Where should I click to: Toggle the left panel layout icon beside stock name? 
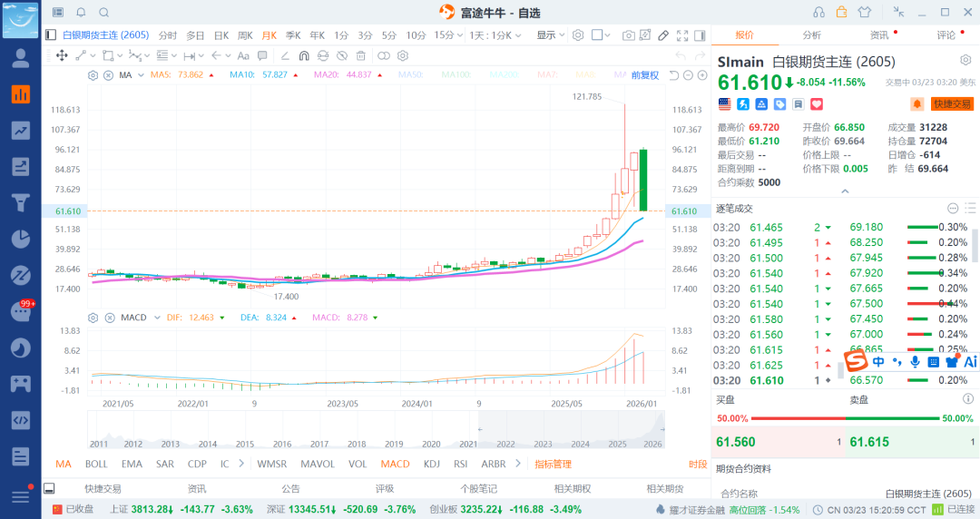[x=51, y=35]
